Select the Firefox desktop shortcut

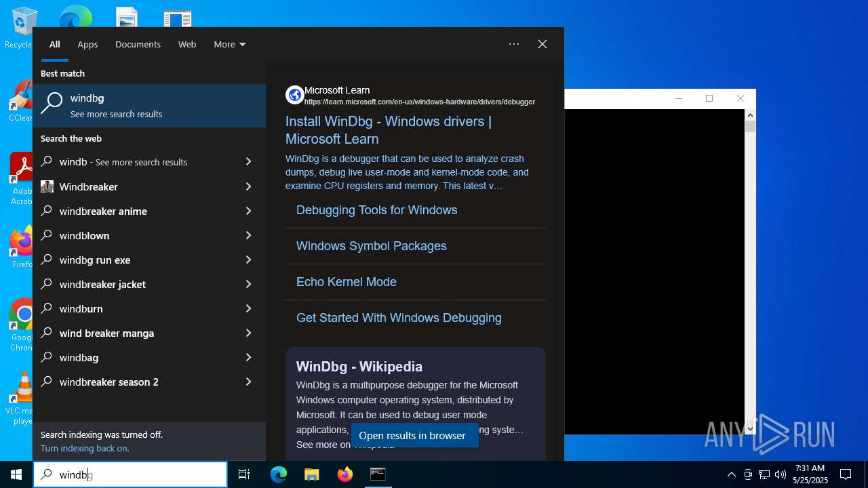20,247
